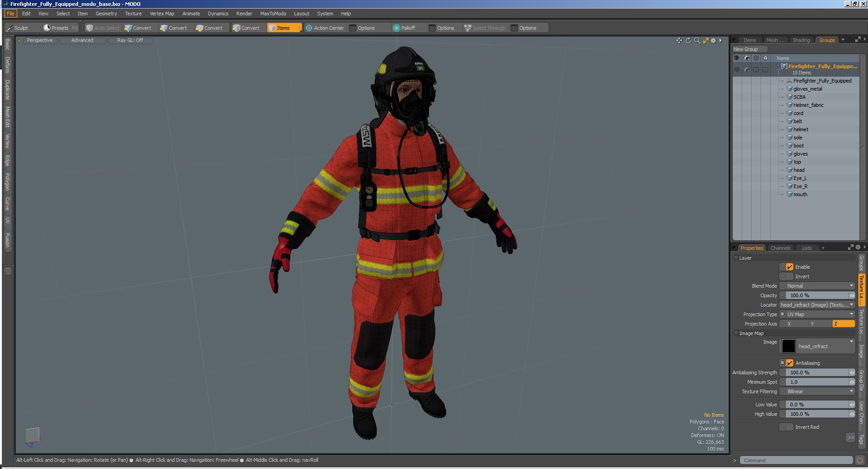Open the Image head_refract dropdown arrow

(851, 341)
